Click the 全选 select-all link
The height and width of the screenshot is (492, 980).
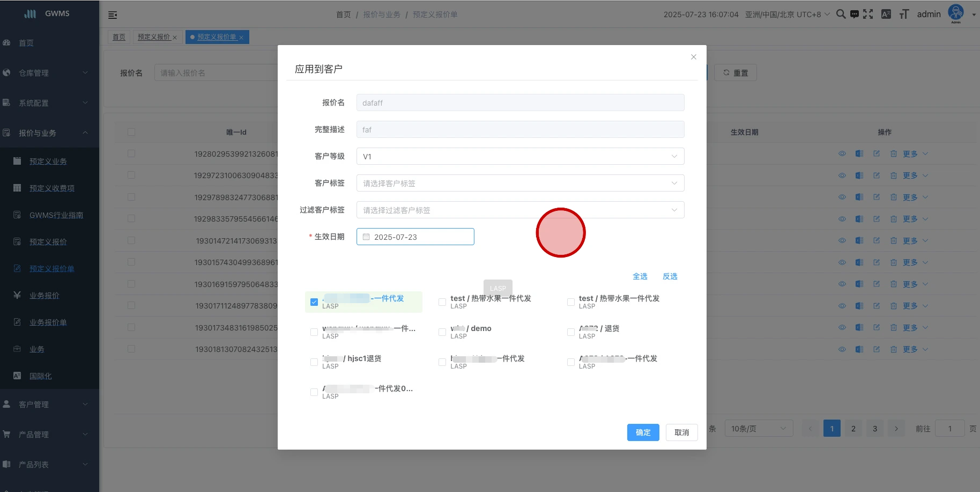(x=640, y=276)
